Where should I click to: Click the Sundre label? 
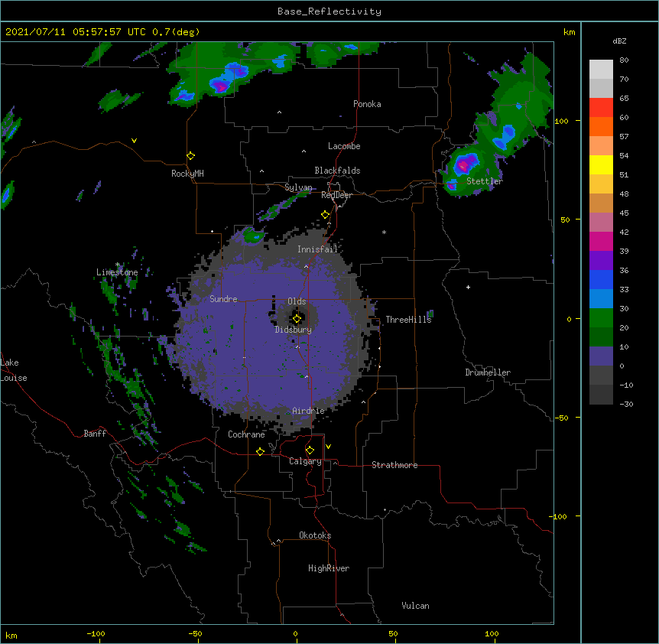pyautogui.click(x=223, y=299)
